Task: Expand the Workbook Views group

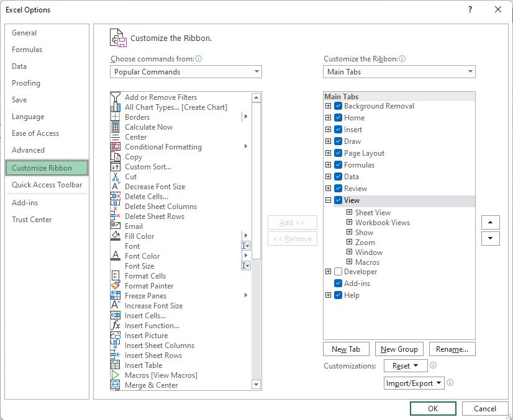Action: click(x=350, y=222)
